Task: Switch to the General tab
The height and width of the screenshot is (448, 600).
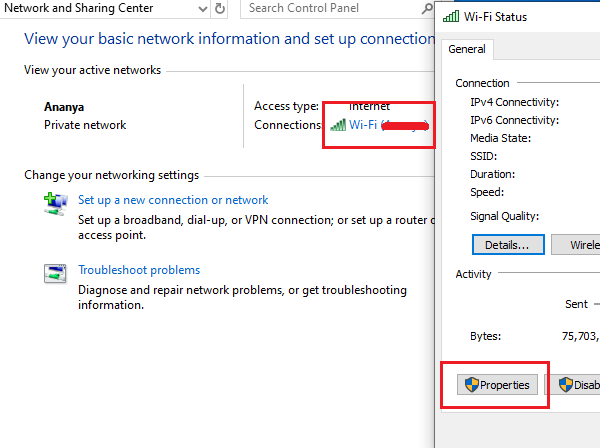Action: click(x=467, y=49)
